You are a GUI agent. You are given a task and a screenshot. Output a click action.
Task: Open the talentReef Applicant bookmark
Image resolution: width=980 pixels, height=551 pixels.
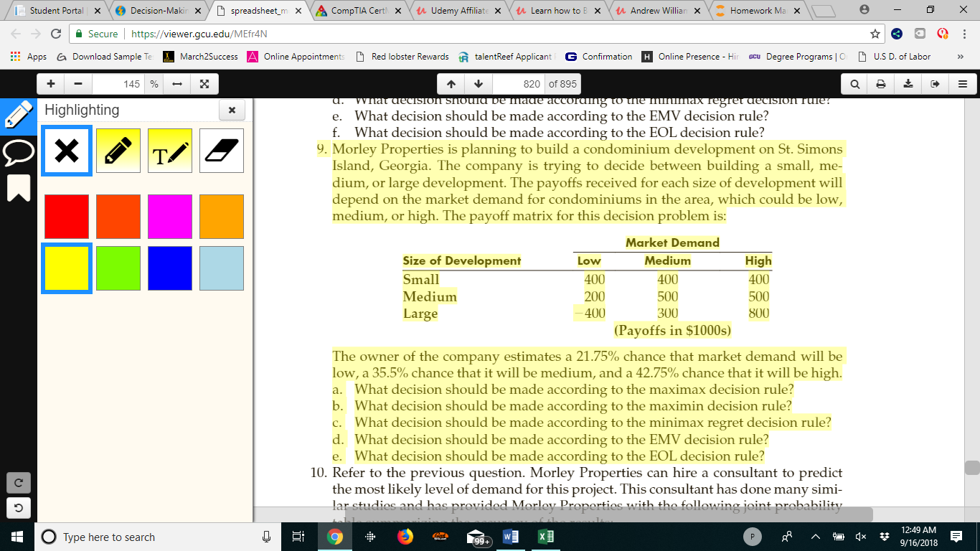tap(508, 57)
